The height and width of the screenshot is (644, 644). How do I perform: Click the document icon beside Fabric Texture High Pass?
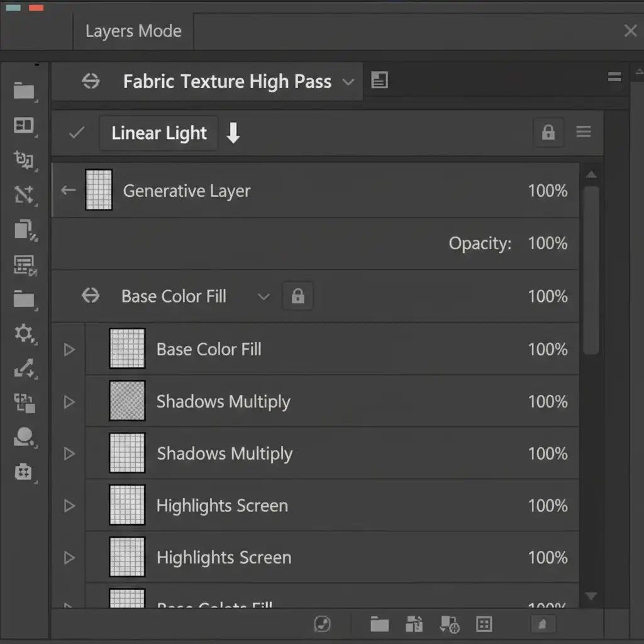click(379, 80)
